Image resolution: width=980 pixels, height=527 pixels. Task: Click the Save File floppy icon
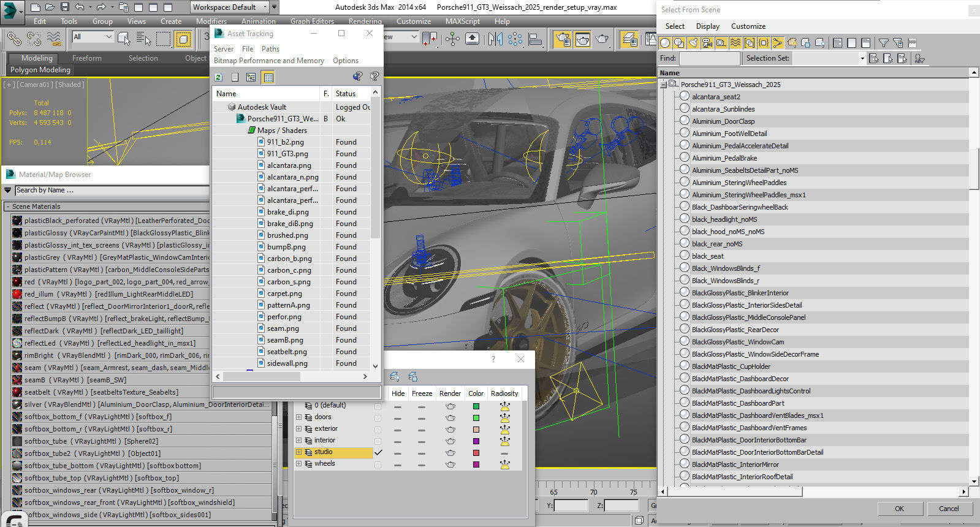65,7
